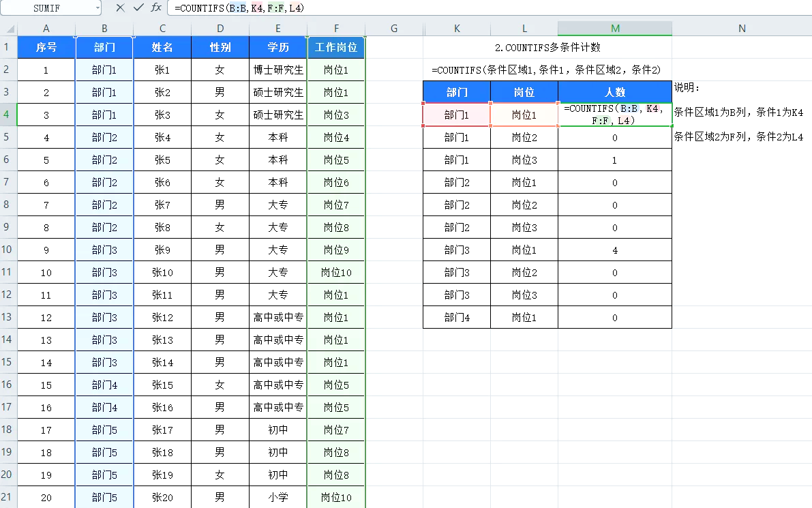Click cell 小学 in education column
The height and width of the screenshot is (508, 812).
click(x=278, y=498)
